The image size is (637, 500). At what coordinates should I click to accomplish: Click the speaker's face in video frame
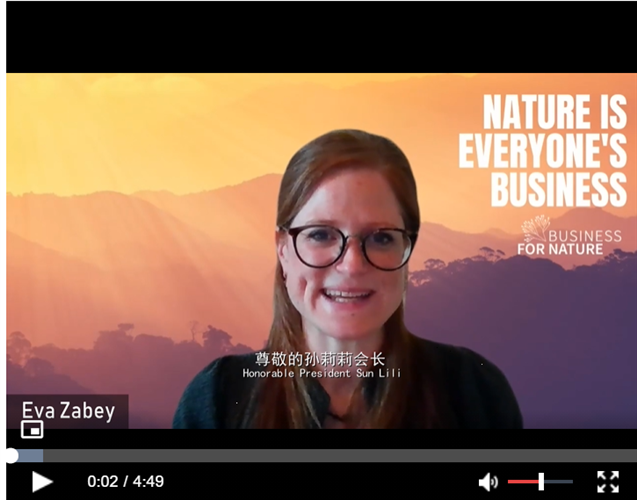tap(347, 260)
